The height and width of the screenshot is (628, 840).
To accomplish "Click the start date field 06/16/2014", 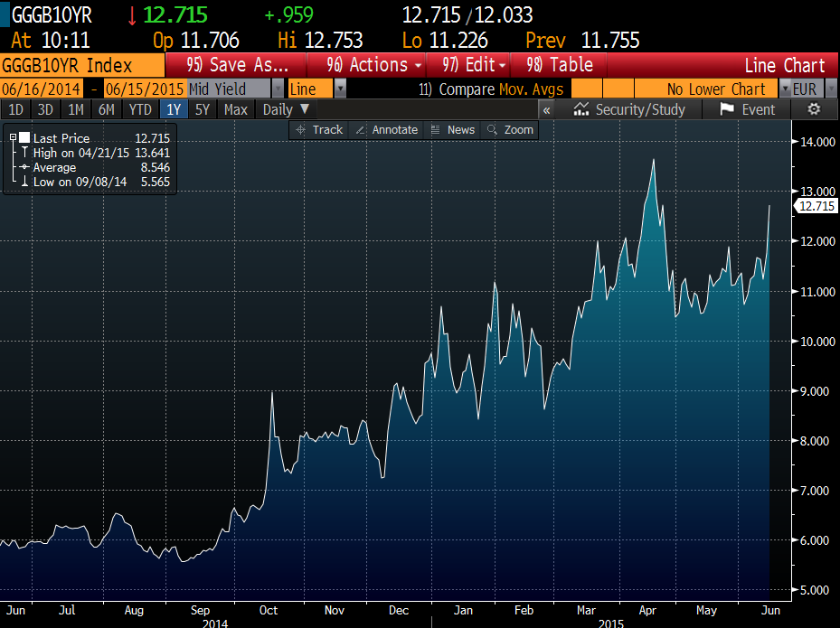I will (42, 89).
